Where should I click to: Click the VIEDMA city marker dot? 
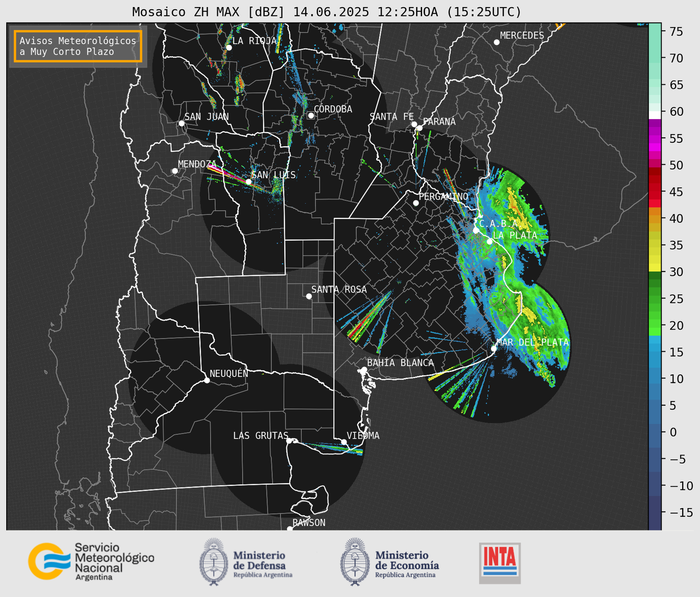(344, 442)
